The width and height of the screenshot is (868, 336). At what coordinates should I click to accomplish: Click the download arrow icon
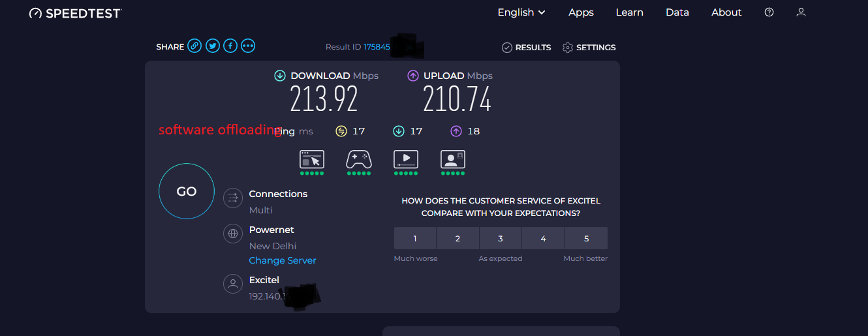280,76
